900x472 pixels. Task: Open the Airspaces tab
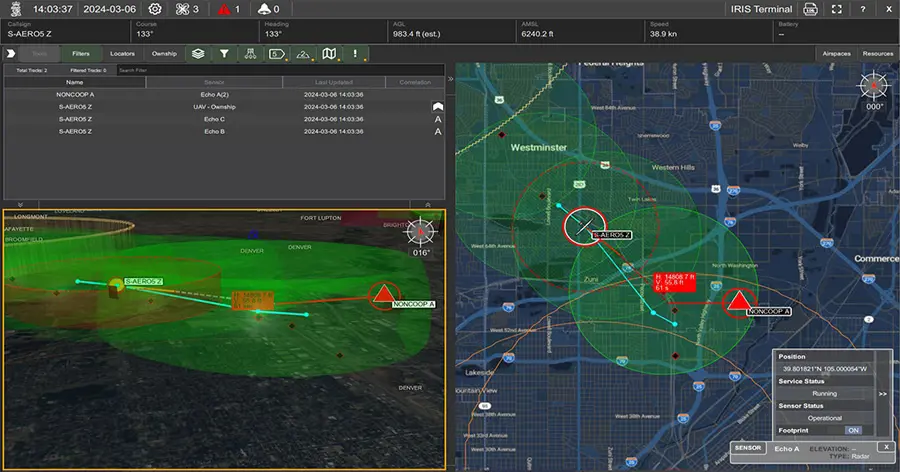click(x=836, y=53)
